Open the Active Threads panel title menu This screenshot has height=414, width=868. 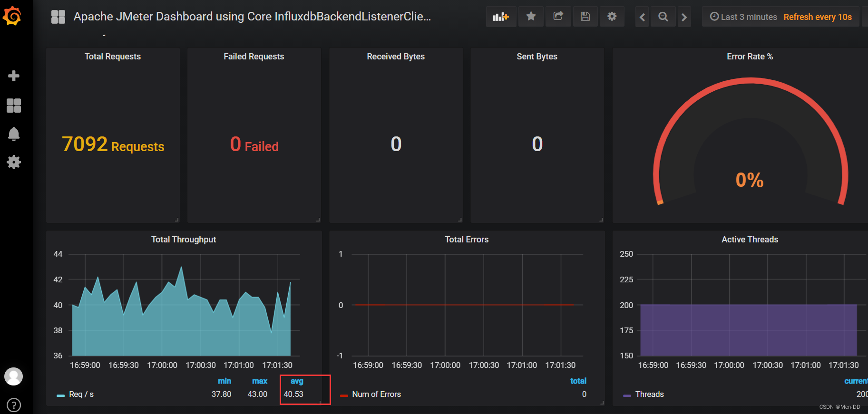(x=750, y=240)
